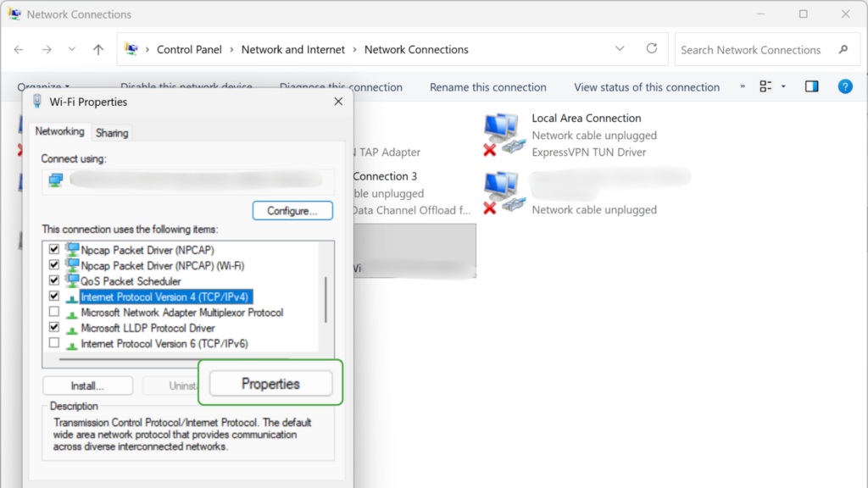Click the Install... button
Viewport: 868px width, 488px height.
point(87,385)
